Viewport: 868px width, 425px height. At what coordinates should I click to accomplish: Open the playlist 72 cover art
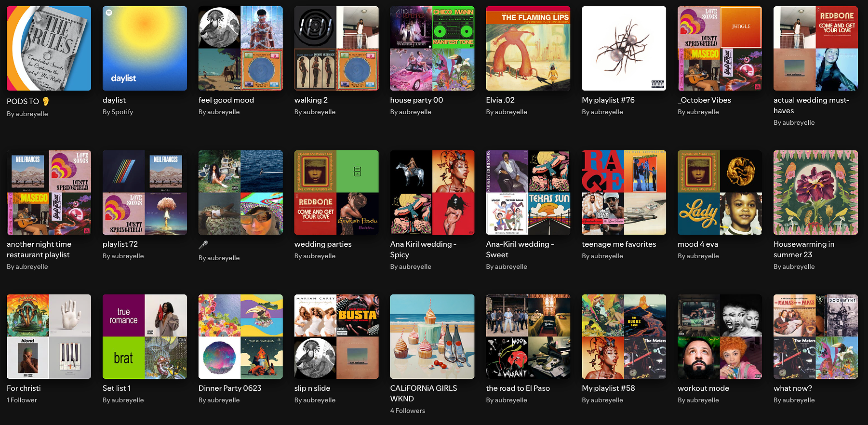pos(145,192)
